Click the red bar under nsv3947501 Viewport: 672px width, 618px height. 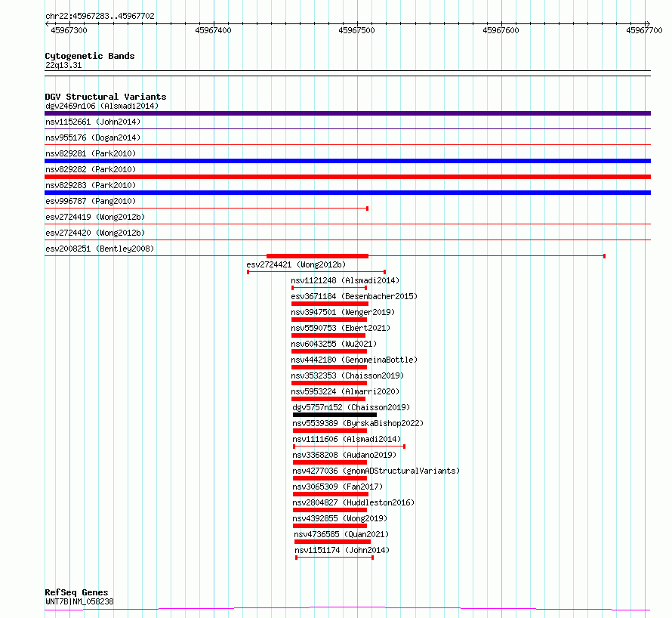pos(329,320)
